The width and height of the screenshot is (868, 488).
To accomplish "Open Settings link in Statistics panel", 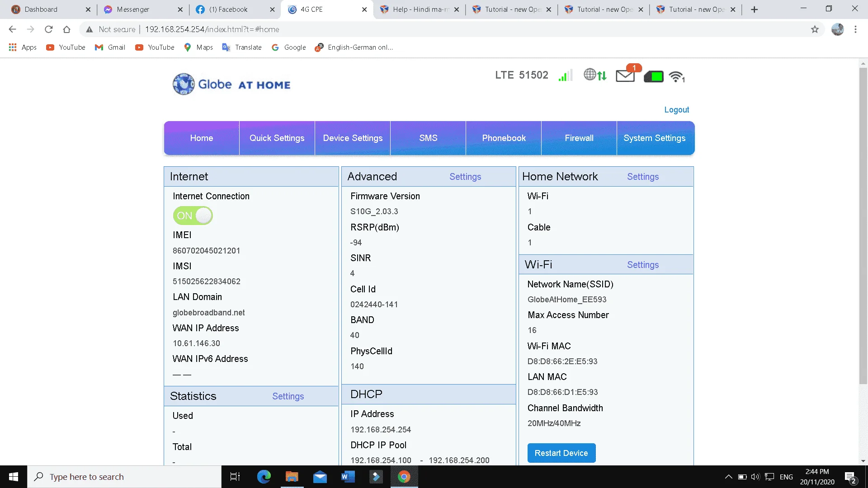I will coord(288,396).
